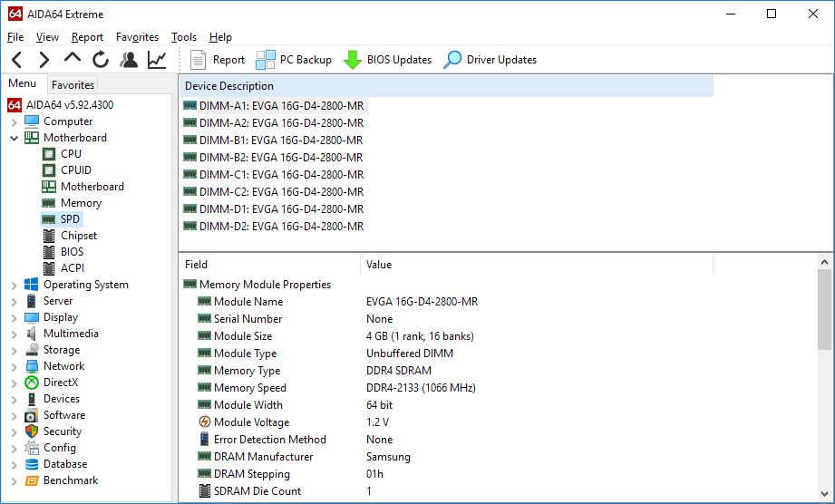Select the DIMM-B2 device row
This screenshot has width=835, height=504.
(274, 158)
